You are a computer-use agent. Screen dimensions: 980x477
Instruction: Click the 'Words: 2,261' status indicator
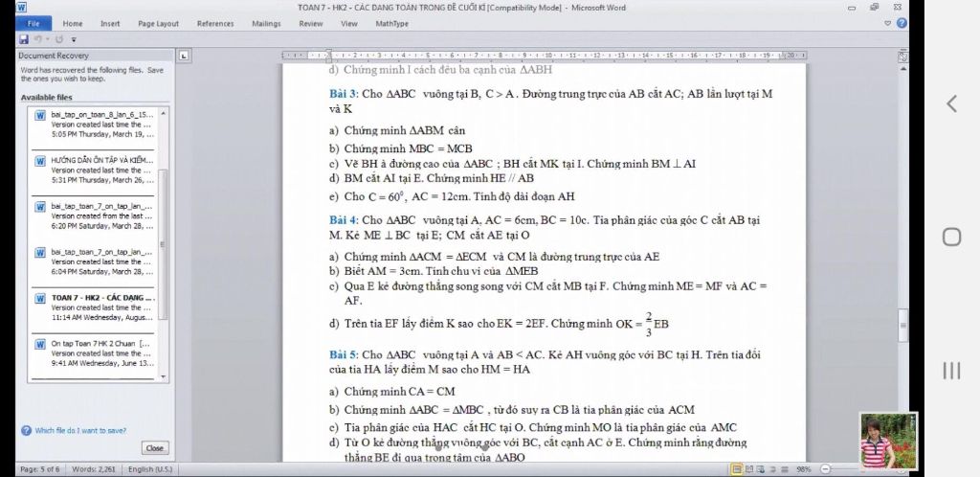pyautogui.click(x=94, y=469)
